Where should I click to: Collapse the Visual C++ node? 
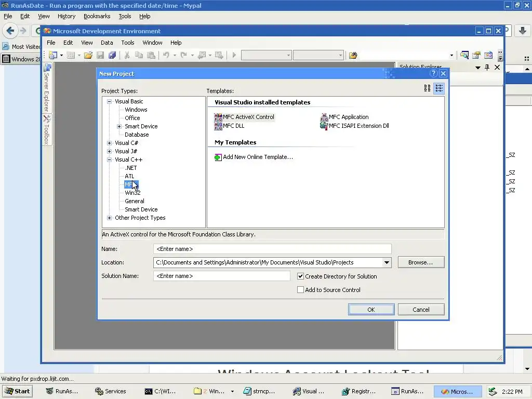[109, 159]
